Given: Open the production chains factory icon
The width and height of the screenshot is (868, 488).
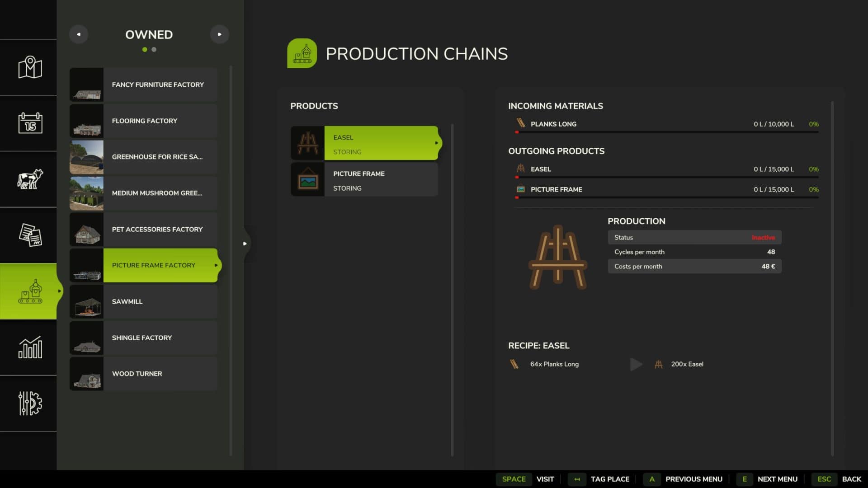Looking at the screenshot, I should coord(30,291).
